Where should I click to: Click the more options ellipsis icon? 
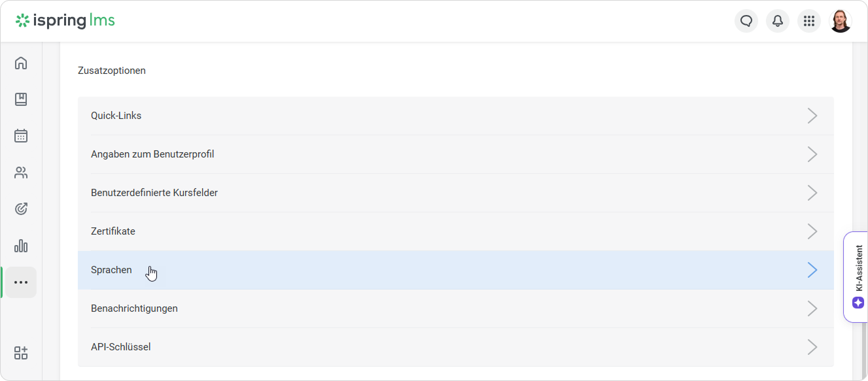[x=21, y=282]
